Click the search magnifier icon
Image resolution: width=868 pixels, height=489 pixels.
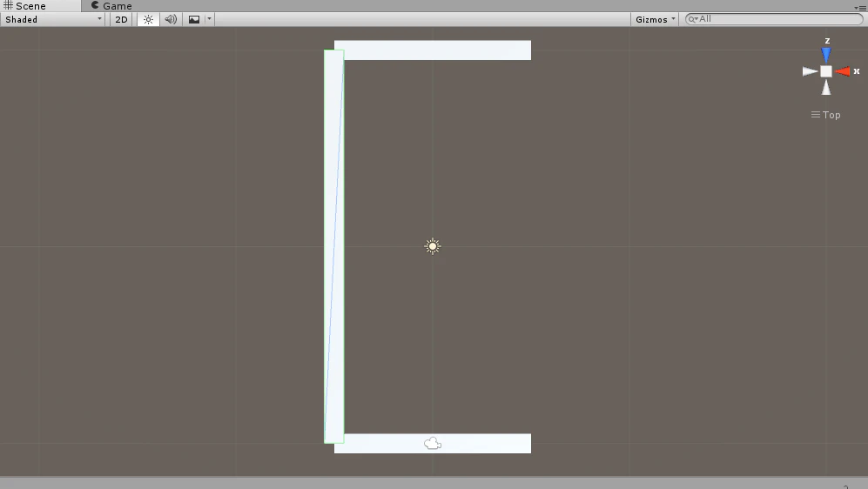coord(692,19)
